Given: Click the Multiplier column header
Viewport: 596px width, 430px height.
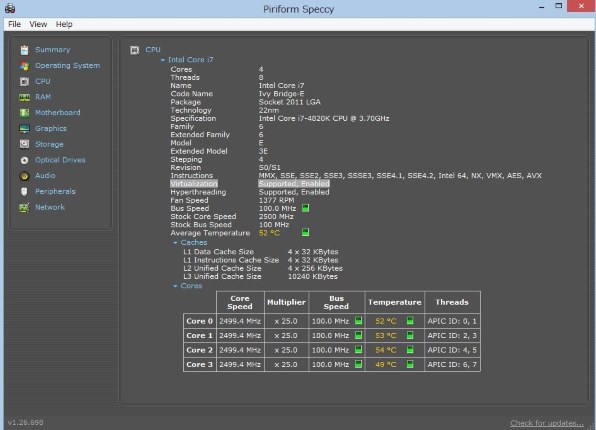Looking at the screenshot, I should tap(286, 302).
